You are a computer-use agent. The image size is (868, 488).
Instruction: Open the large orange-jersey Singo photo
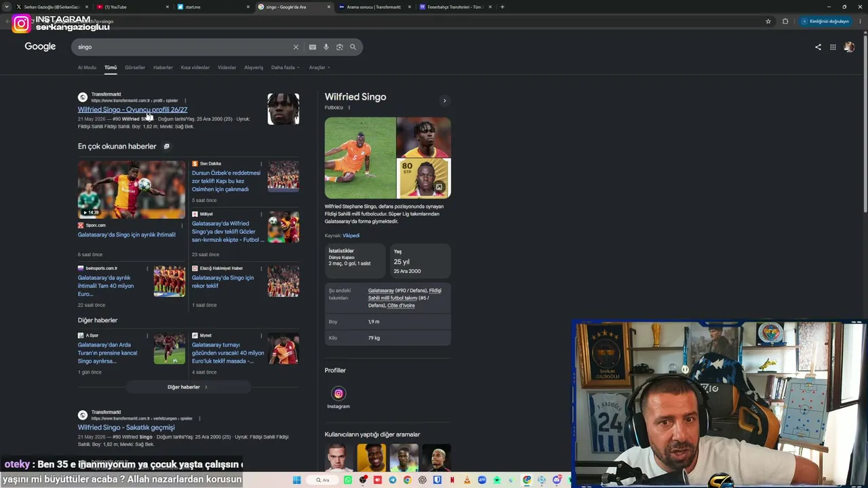click(359, 158)
